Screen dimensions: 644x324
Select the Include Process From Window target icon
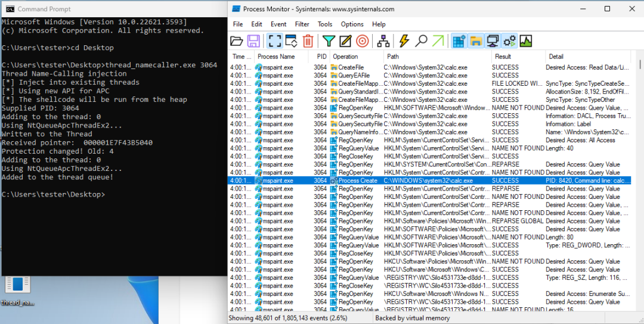coord(363,41)
